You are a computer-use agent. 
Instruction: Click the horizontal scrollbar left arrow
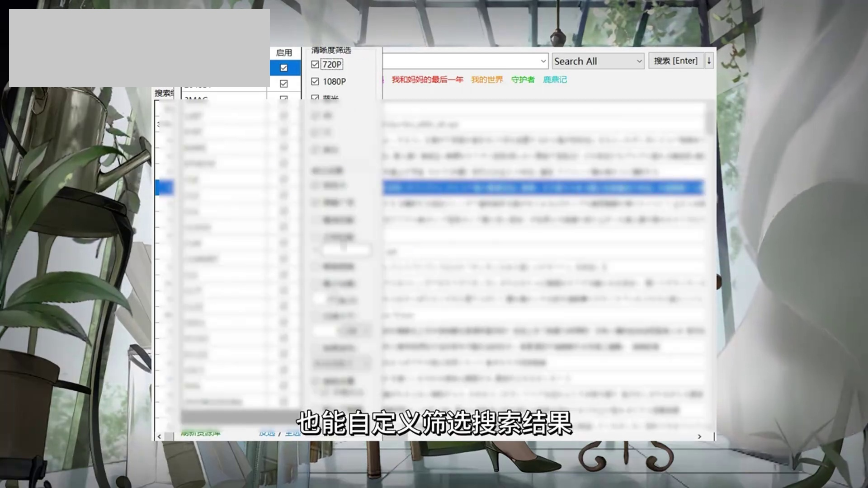pyautogui.click(x=159, y=436)
